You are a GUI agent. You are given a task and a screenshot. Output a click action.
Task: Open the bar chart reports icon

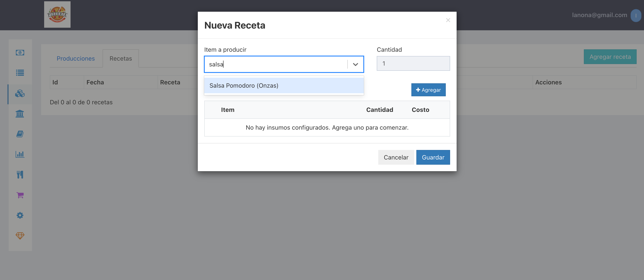pyautogui.click(x=20, y=154)
